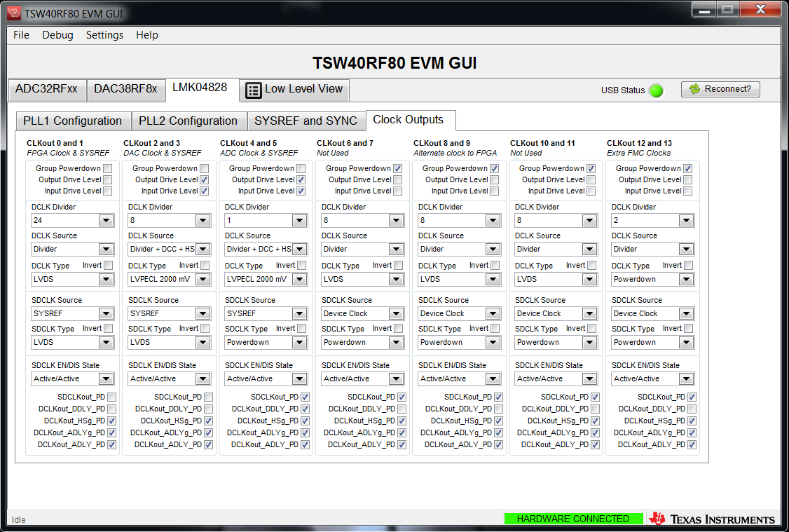Image resolution: width=789 pixels, height=532 pixels.
Task: Open the PLL1 Configuration tab
Action: point(73,121)
